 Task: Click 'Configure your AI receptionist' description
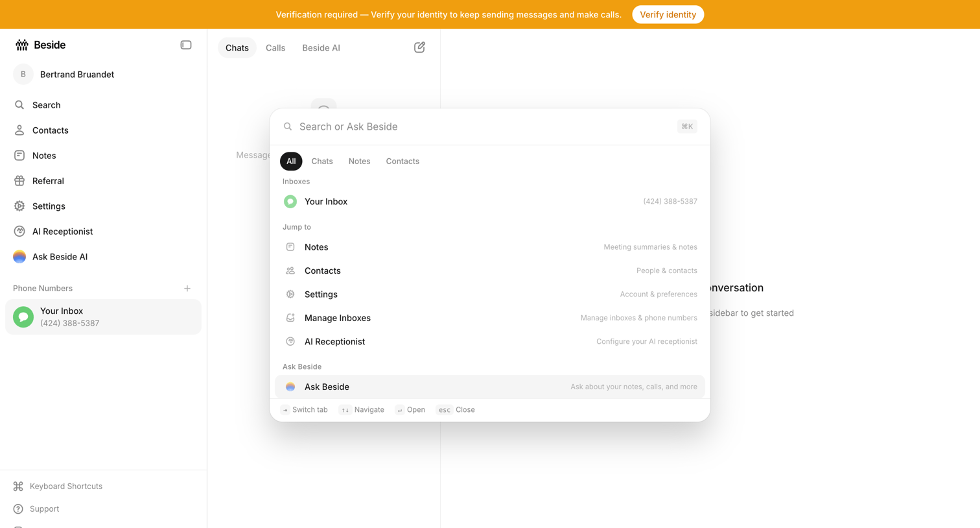point(646,342)
